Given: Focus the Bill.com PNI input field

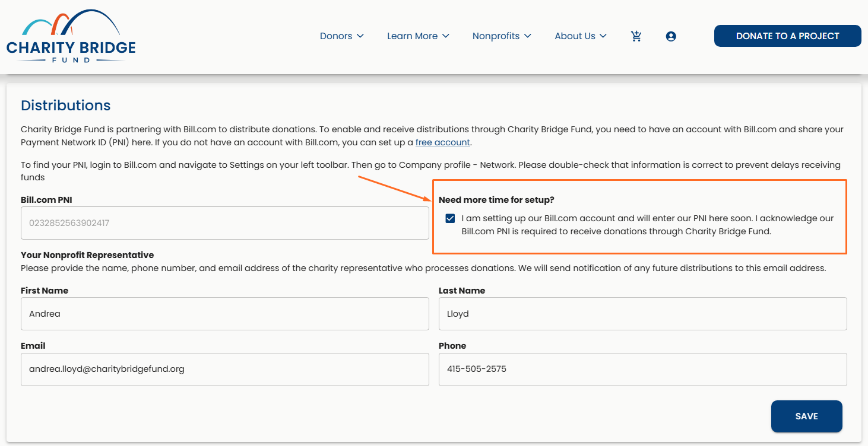Looking at the screenshot, I should coord(225,223).
